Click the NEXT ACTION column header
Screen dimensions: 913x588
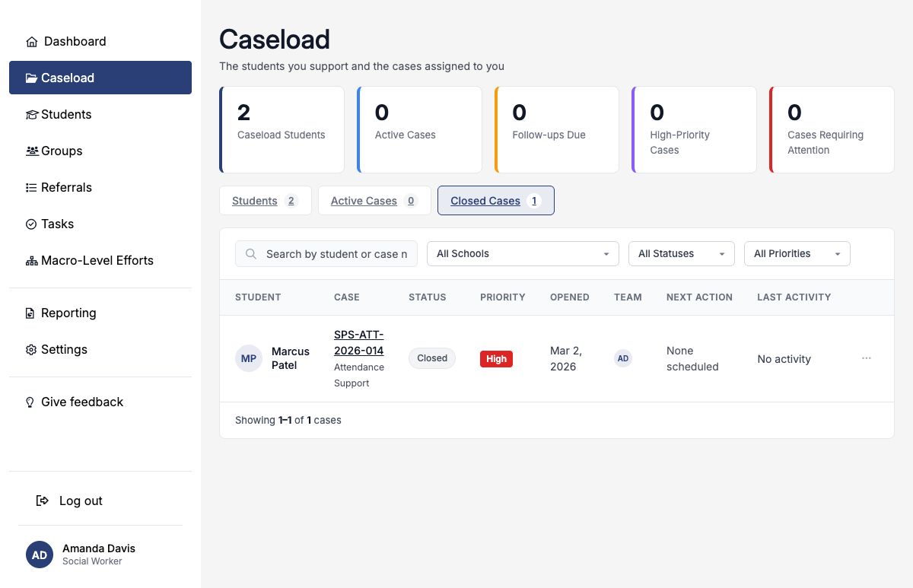699,297
